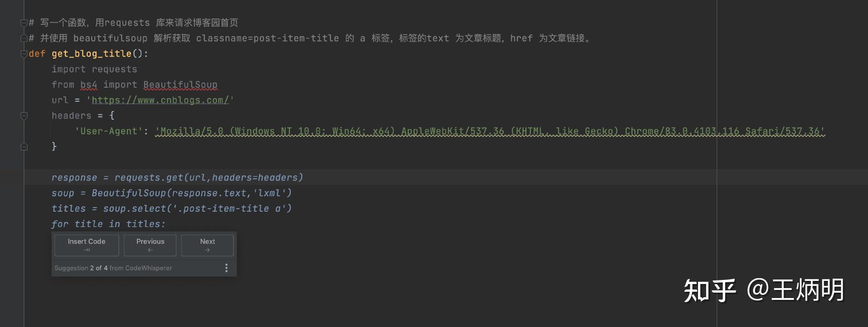Click the left-arrow icon under Previous
Screen dimensions: 868x327
(x=150, y=250)
